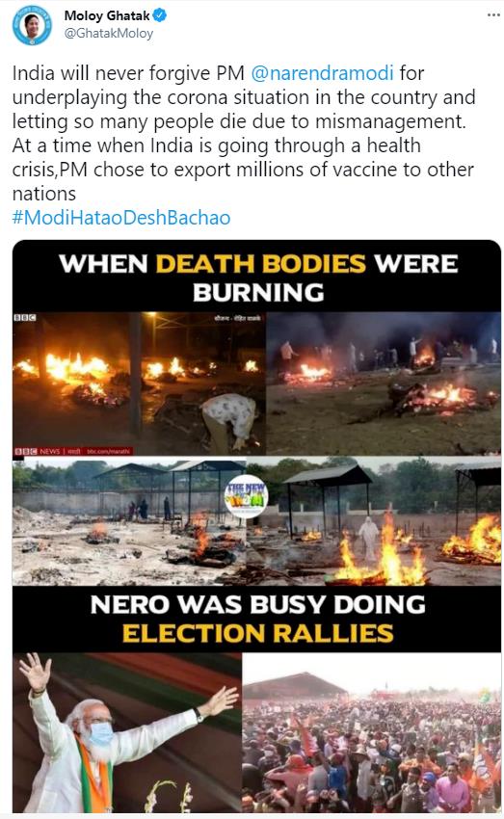Open the election rally crowd photo
Screen dimensions: 504x819
(372, 731)
